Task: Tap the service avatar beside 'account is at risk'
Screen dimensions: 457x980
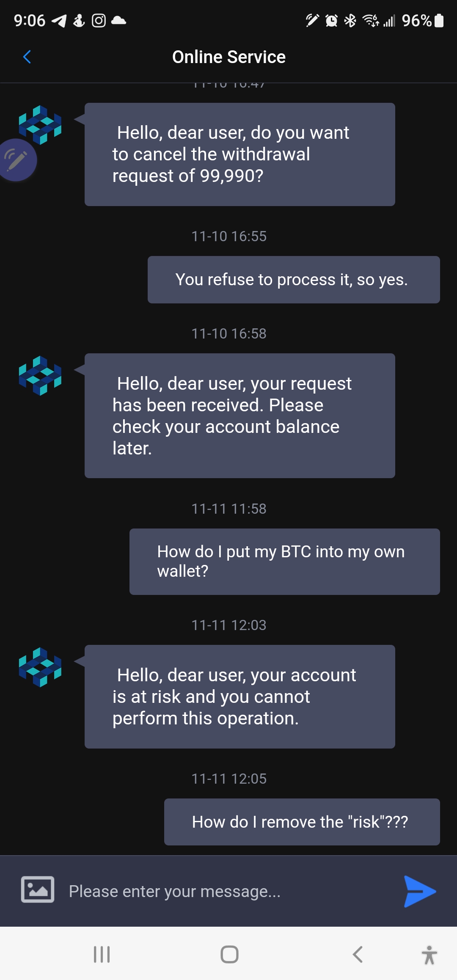Action: pyautogui.click(x=40, y=667)
